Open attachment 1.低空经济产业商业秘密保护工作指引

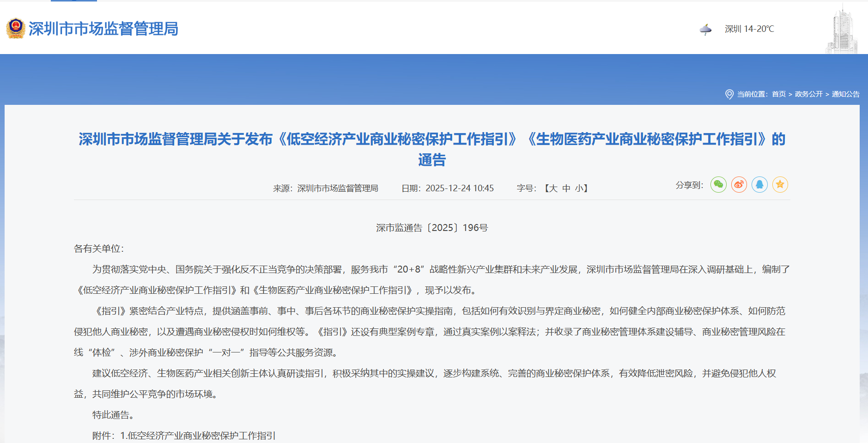pos(198,436)
